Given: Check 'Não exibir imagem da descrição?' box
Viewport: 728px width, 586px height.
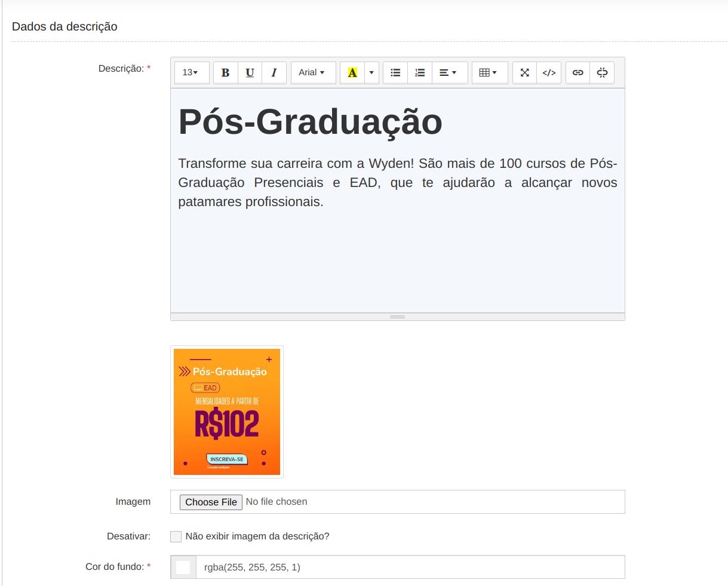Looking at the screenshot, I should coord(176,536).
